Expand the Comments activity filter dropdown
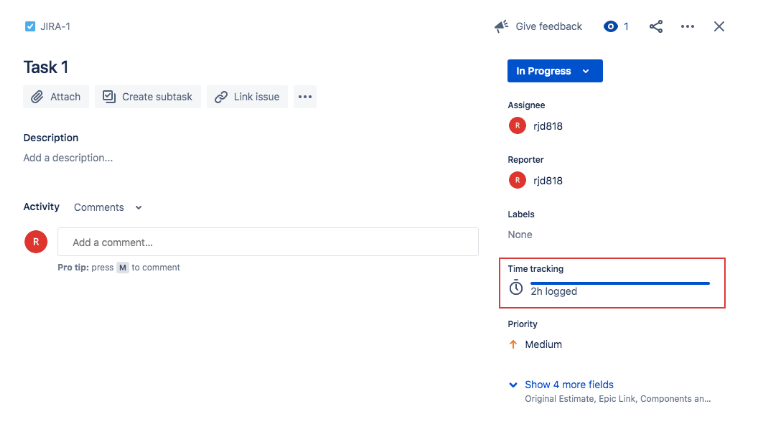Viewport: 771px width, 425px height. click(108, 208)
